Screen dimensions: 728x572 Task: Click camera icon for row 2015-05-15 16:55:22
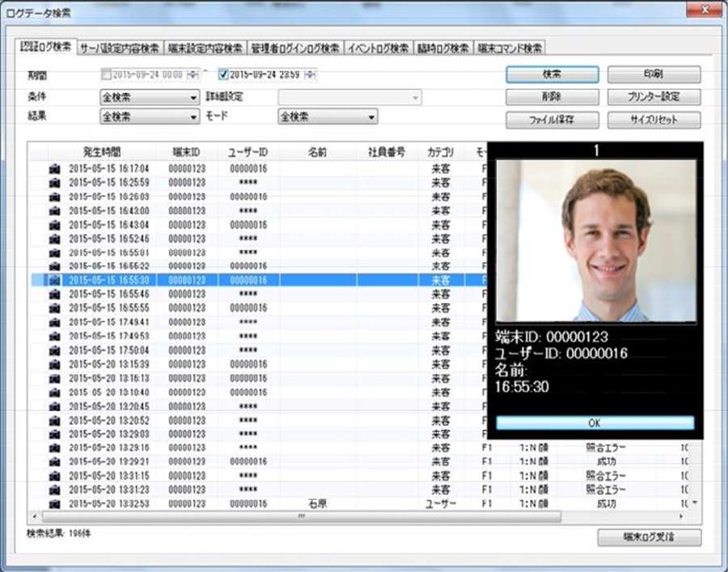(x=54, y=266)
